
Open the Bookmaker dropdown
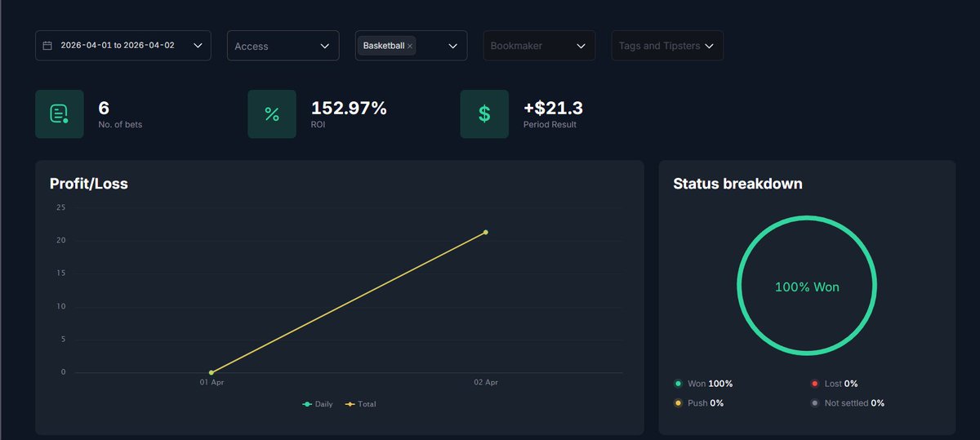[x=539, y=46]
